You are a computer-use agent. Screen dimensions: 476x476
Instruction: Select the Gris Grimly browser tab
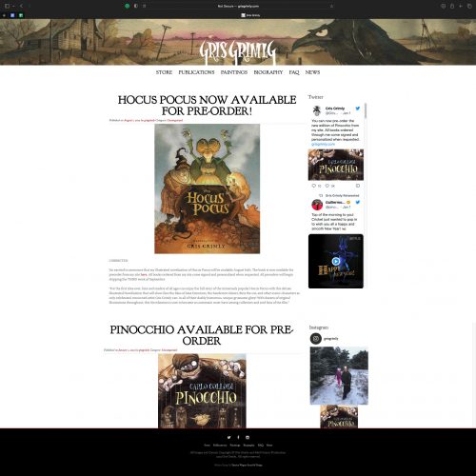250,15
